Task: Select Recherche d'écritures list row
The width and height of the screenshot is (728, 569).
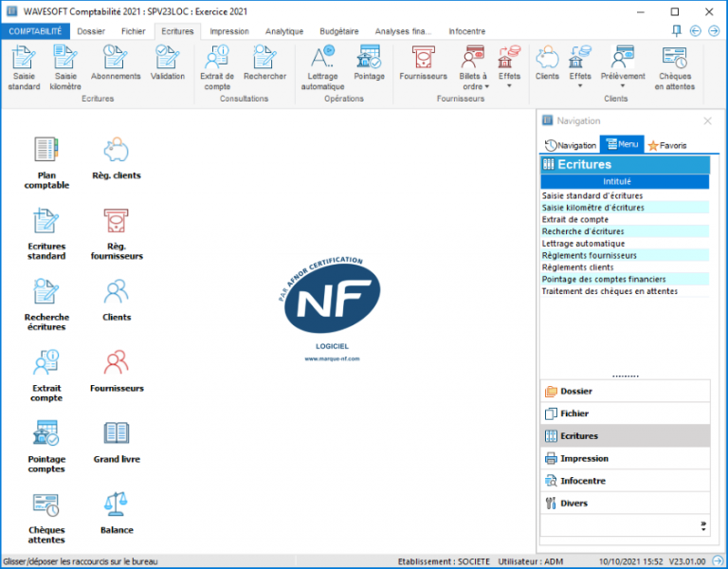Action: 625,231
